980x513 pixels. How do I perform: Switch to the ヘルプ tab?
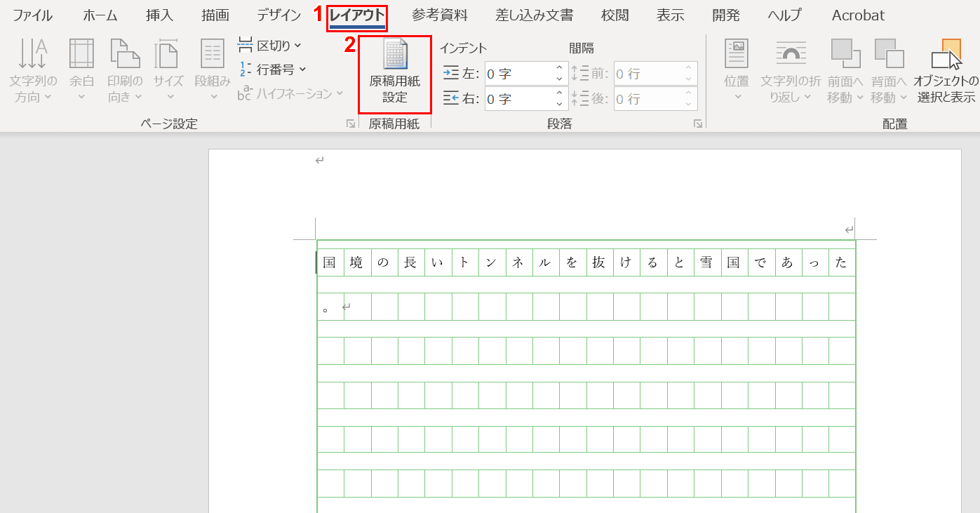pos(784,15)
